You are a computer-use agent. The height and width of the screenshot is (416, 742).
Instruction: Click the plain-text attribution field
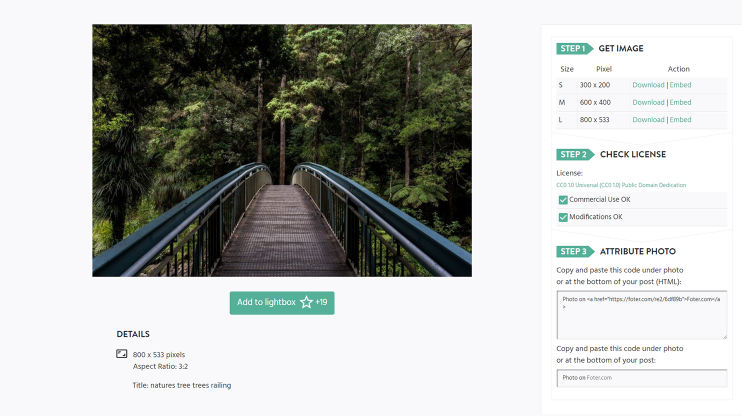[x=642, y=378]
